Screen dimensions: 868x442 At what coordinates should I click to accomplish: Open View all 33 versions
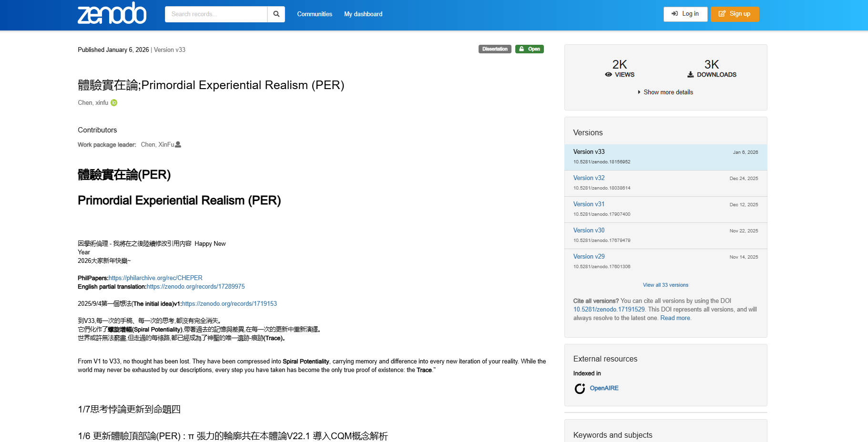pos(665,285)
